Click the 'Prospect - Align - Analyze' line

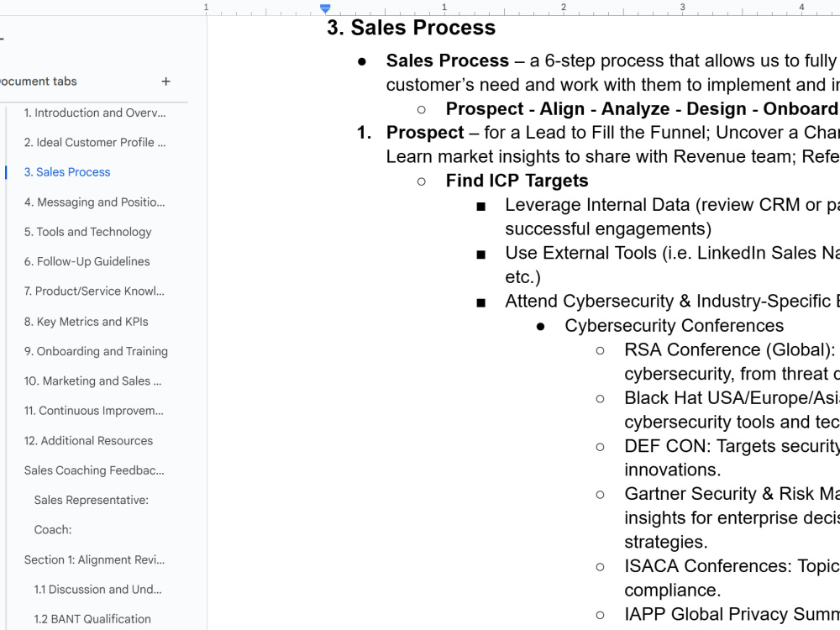tap(642, 108)
